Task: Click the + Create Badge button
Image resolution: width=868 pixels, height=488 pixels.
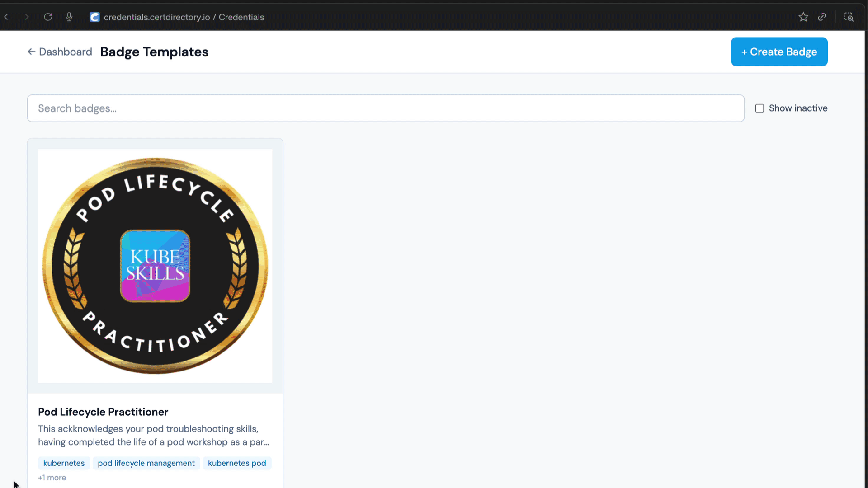Action: [779, 52]
